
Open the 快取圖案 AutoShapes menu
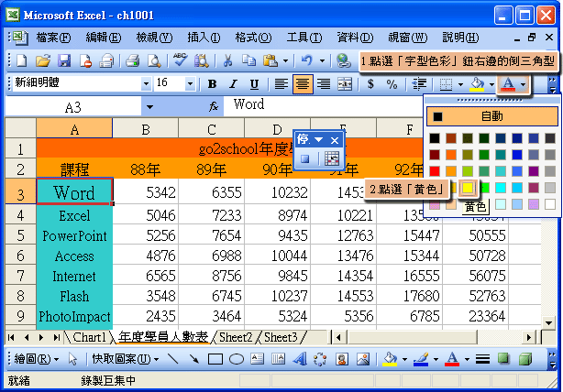pos(126,359)
